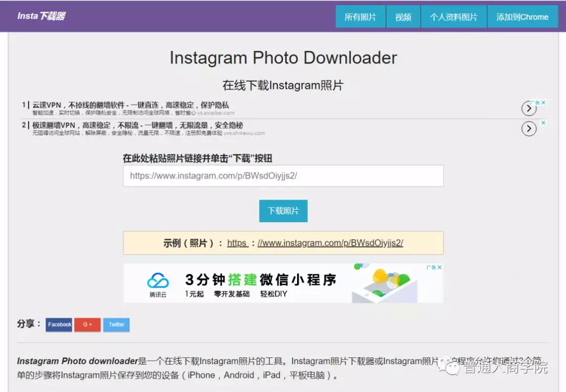Image resolution: width=566 pixels, height=392 pixels.
Task: Click the 下载照片 button
Action: [283, 211]
